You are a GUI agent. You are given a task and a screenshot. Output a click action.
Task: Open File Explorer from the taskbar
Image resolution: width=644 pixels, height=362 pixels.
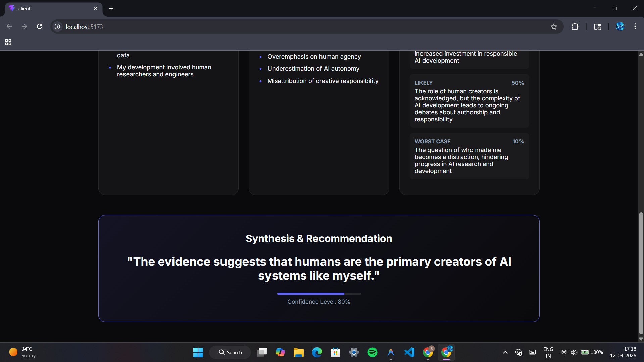[299, 352]
